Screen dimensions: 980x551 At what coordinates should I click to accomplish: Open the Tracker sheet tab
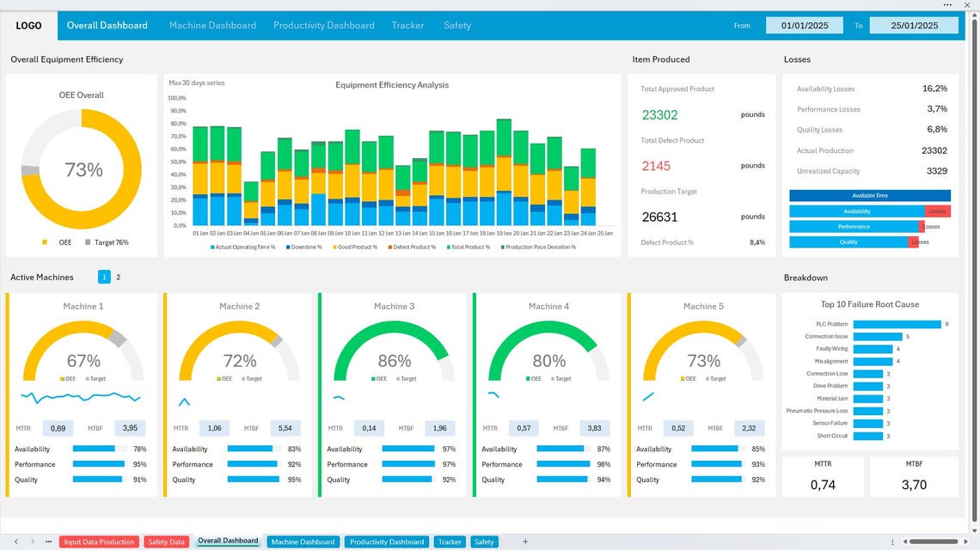coord(450,542)
